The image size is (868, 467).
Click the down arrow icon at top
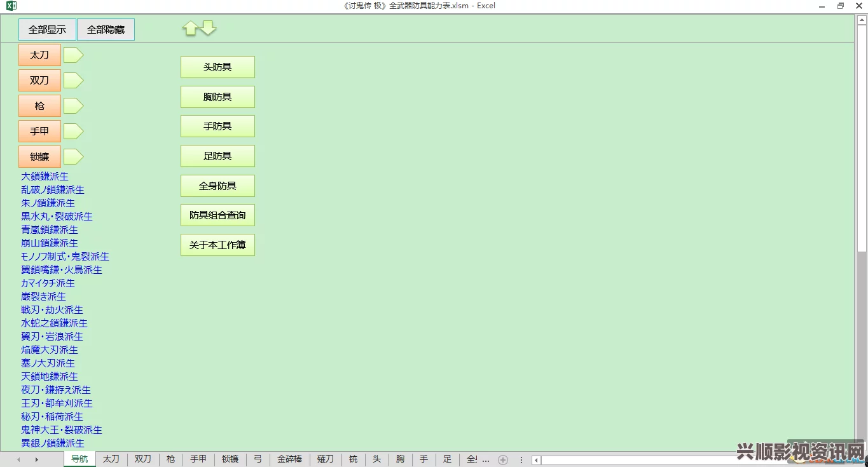pos(209,28)
